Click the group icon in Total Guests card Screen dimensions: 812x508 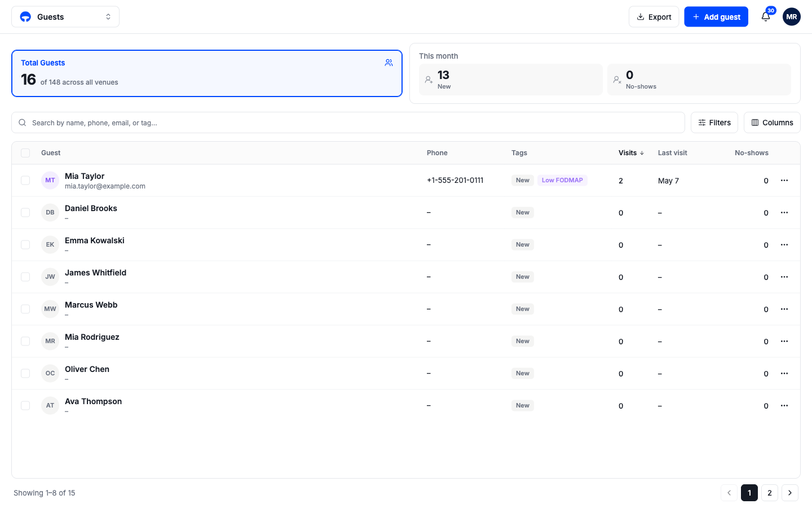point(389,63)
